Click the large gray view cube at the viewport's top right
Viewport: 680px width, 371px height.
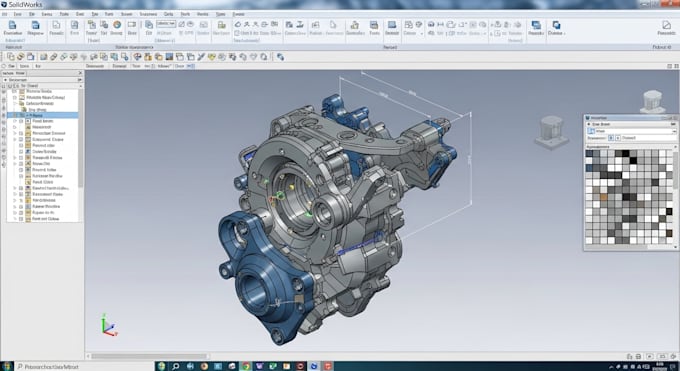(652, 101)
